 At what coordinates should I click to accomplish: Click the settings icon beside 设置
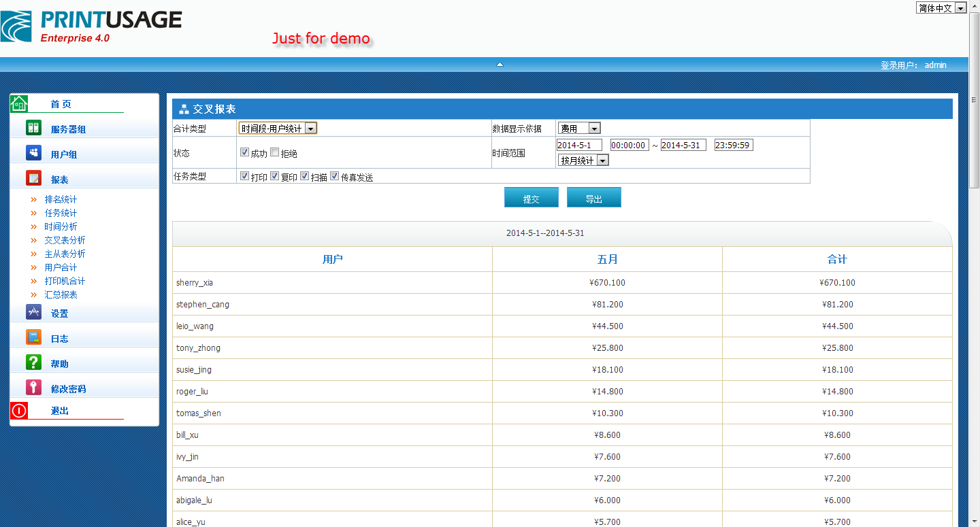tap(33, 311)
